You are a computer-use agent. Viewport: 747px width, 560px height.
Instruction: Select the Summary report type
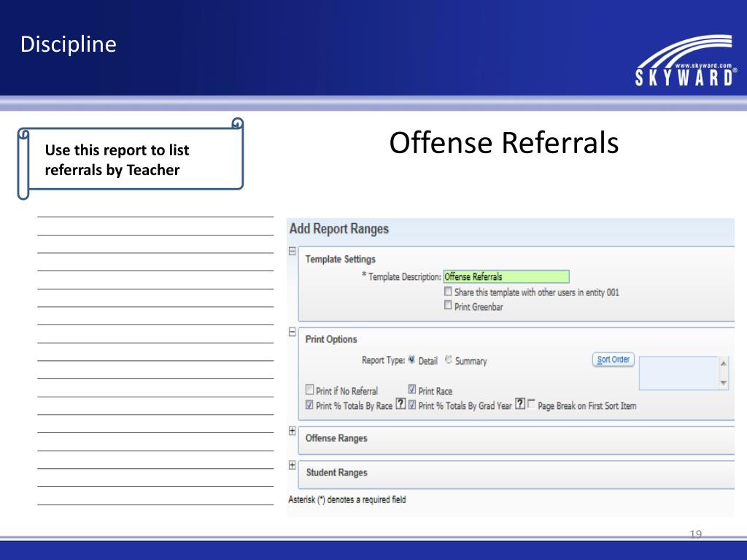click(x=449, y=360)
